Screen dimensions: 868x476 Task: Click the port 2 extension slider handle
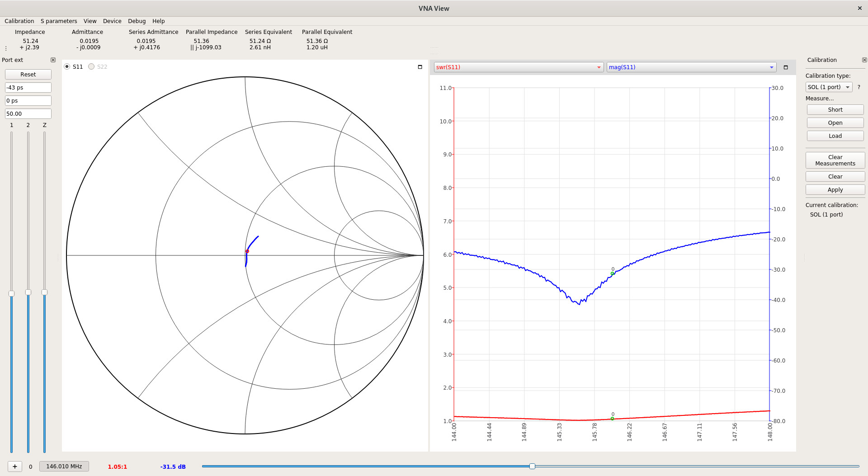(x=28, y=292)
